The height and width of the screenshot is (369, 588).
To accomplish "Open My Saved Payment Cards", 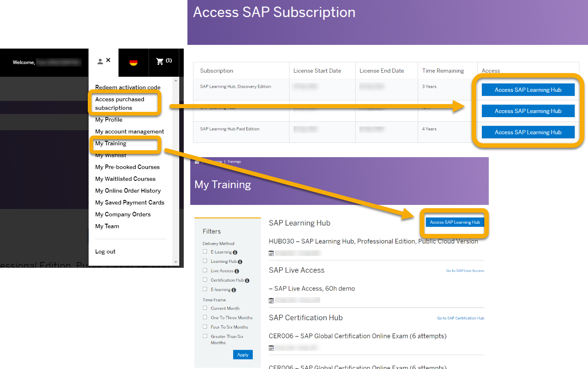I will point(130,202).
